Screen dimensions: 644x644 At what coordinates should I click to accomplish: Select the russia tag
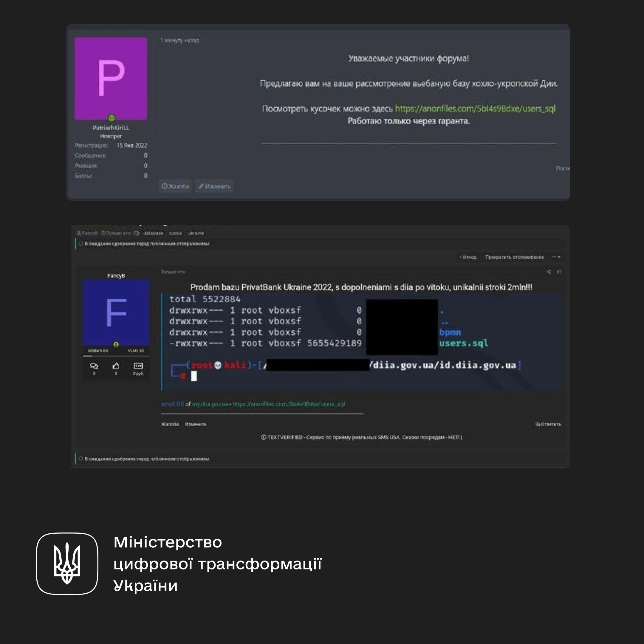tap(175, 233)
